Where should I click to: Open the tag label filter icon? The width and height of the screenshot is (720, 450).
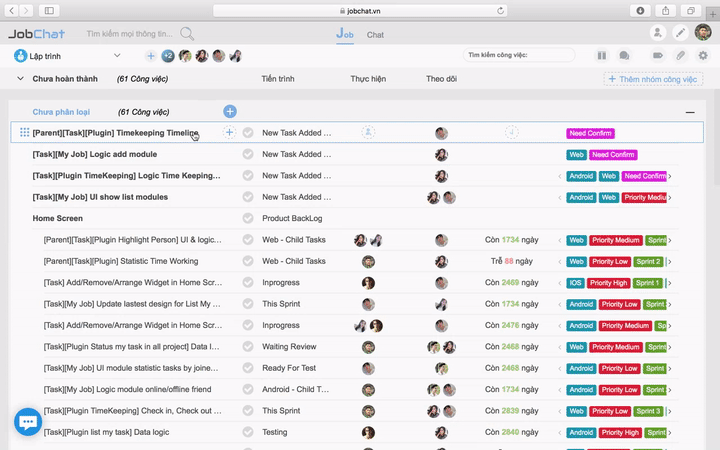click(x=658, y=56)
